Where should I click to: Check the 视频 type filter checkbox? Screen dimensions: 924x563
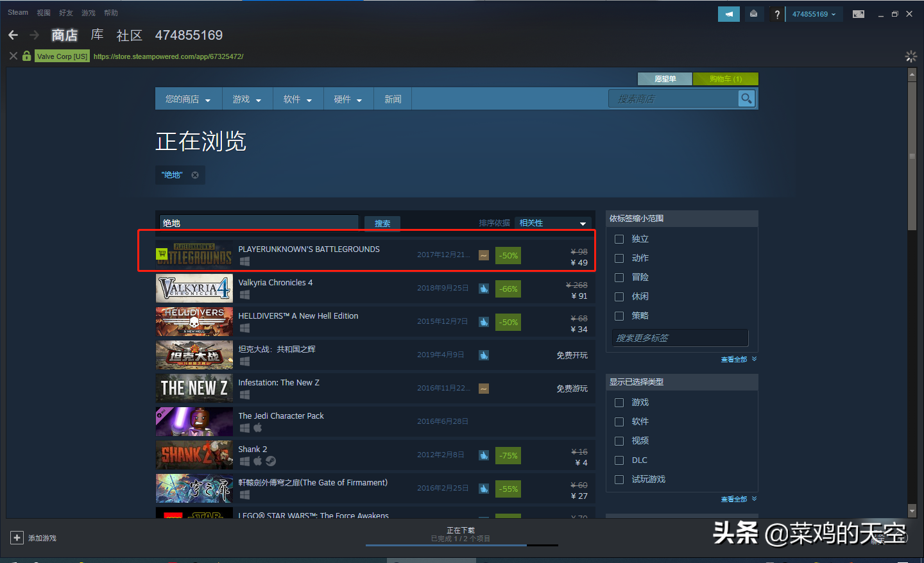(619, 441)
